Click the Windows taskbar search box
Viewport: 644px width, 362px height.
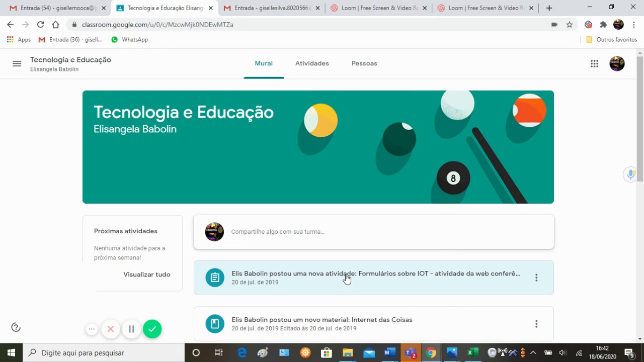click(104, 352)
